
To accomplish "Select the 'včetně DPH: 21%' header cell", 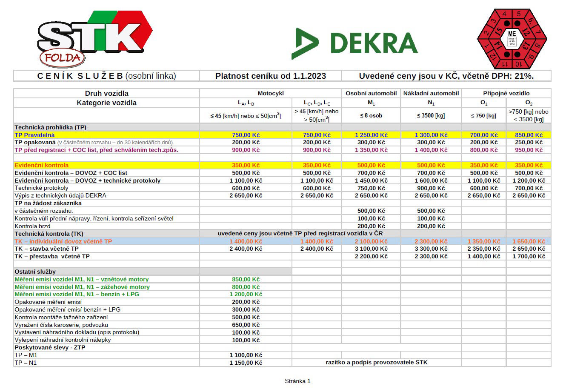I will pyautogui.click(x=446, y=76).
